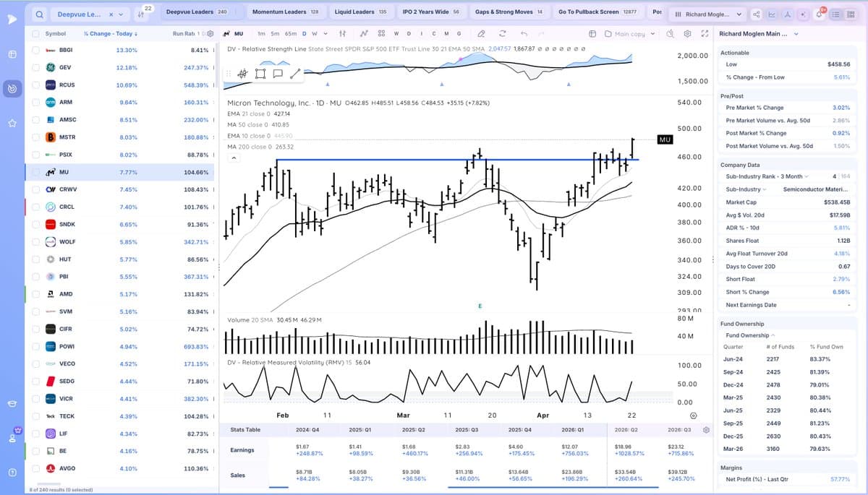Click the candlestick tool in drawing bar
The height and width of the screenshot is (495, 868).
pyautogui.click(x=242, y=73)
